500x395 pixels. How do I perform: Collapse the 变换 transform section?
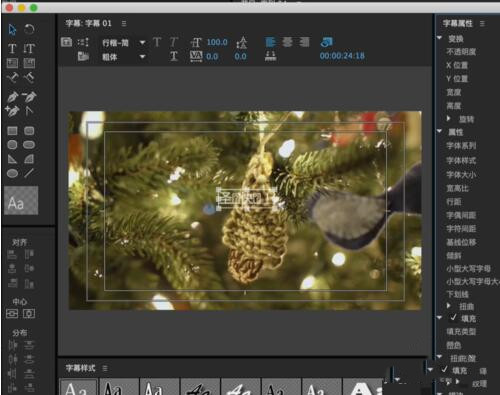[x=440, y=38]
